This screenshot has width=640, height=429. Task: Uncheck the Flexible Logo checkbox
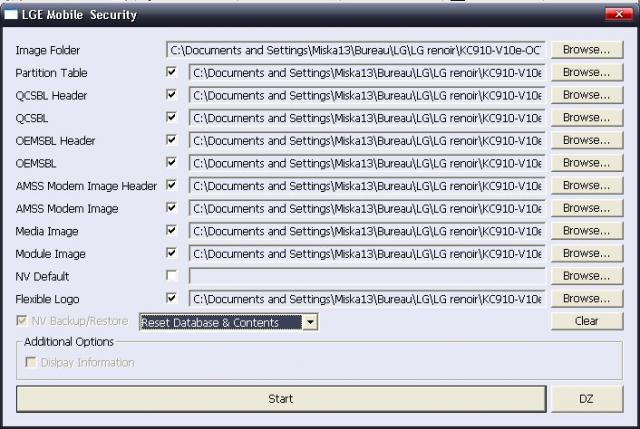click(x=172, y=298)
